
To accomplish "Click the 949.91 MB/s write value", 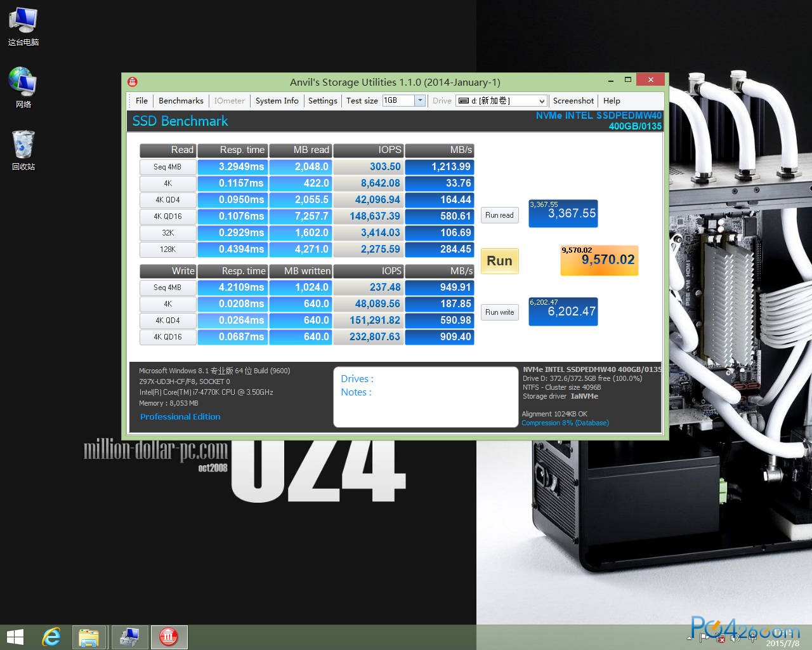I will [x=440, y=288].
